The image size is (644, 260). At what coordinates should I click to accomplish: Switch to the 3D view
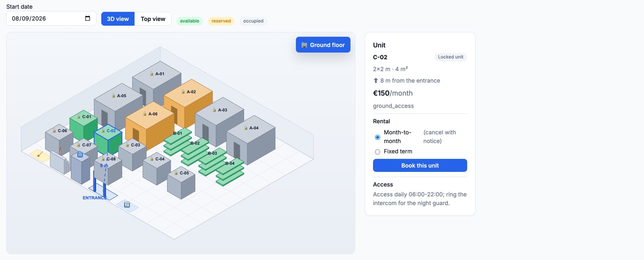pos(118,19)
